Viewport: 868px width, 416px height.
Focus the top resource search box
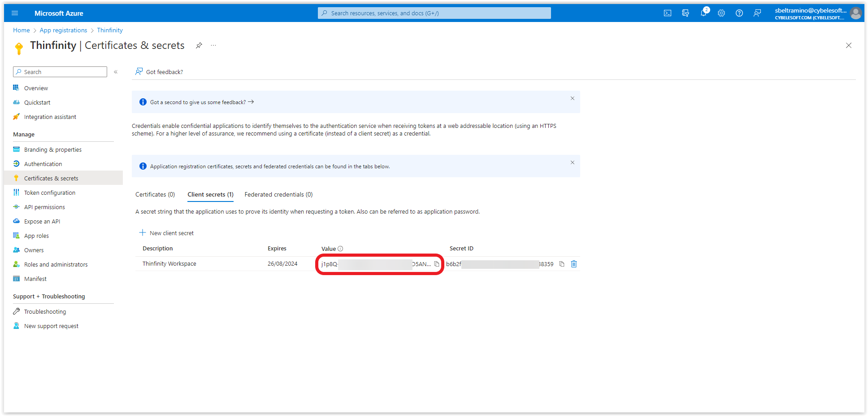[434, 13]
